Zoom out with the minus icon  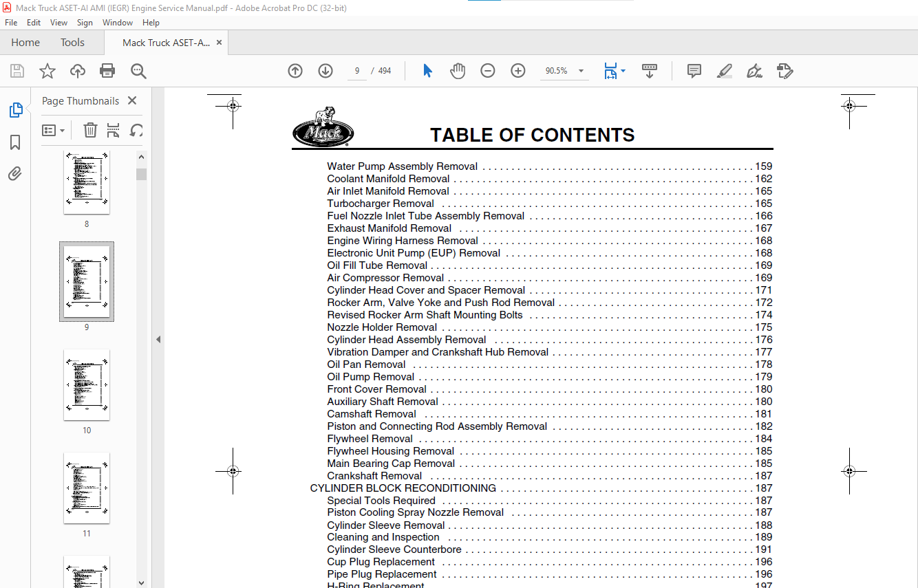click(488, 71)
